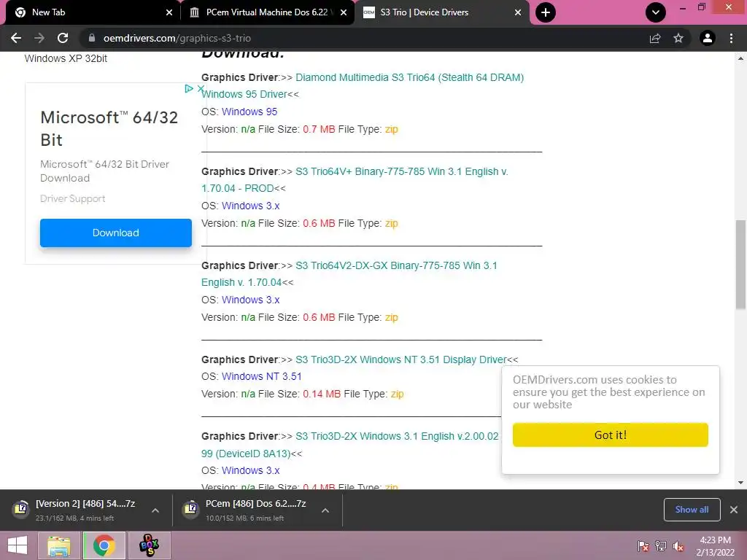The image size is (747, 560).
Task: Expand options for [Version 2] [486] download
Action: pos(155,510)
